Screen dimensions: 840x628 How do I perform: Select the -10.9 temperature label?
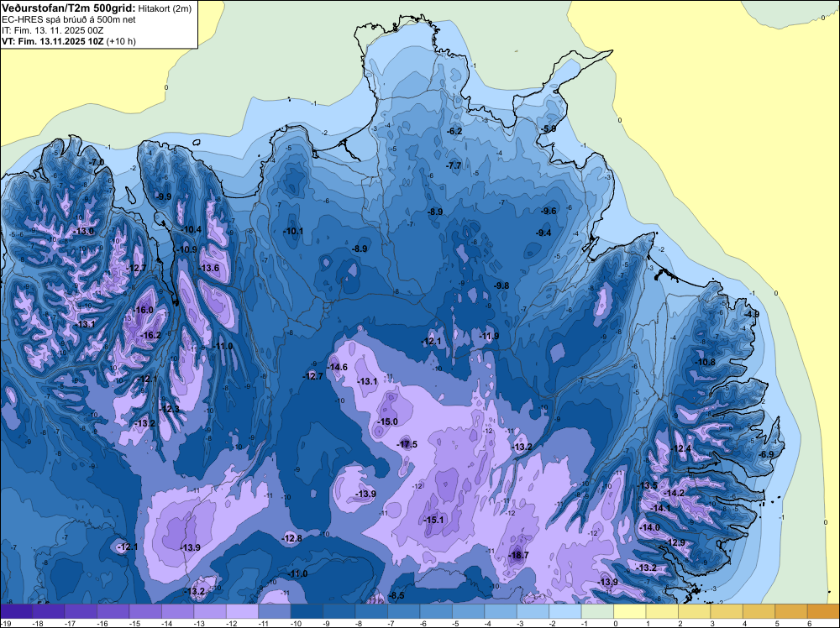[186, 249]
